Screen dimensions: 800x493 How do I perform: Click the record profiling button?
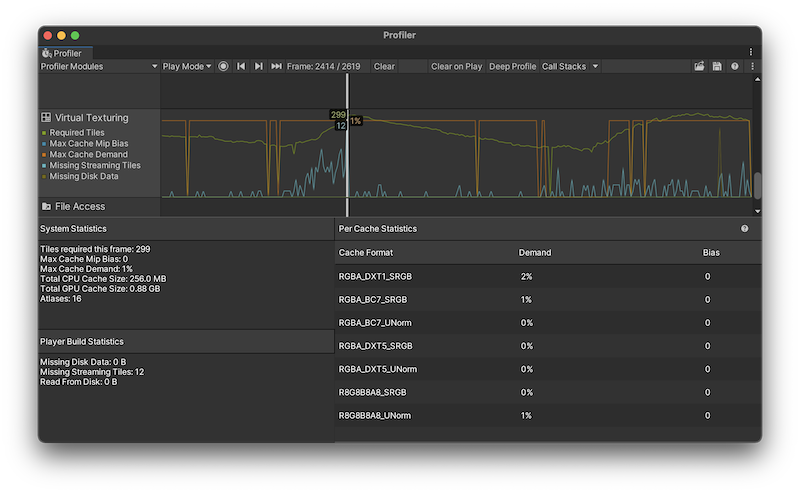click(223, 67)
